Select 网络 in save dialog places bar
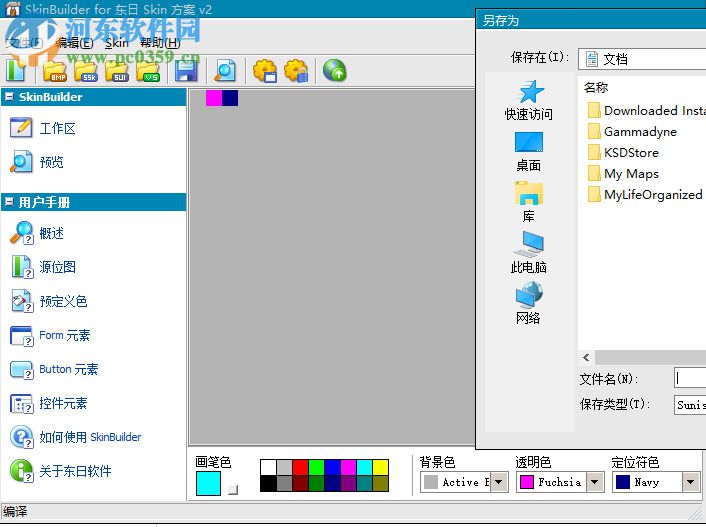This screenshot has height=527, width=706. tap(529, 304)
